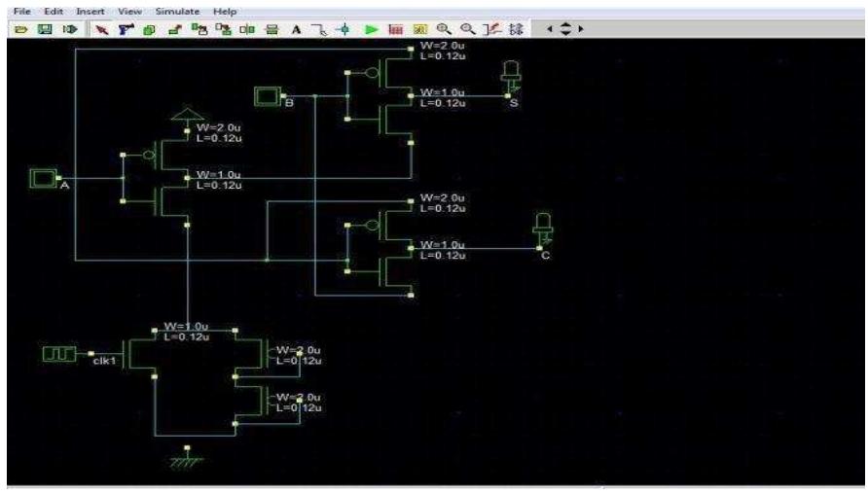Select the Add Text 'A' tool
Viewport: 868px width, 493px height.
pos(296,30)
